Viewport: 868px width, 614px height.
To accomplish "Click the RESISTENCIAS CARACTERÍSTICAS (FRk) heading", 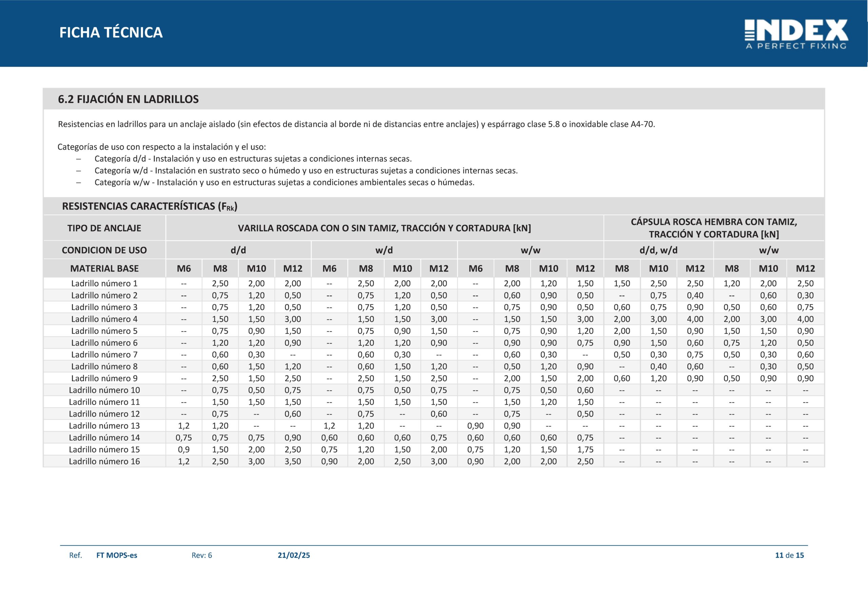I will 150,206.
